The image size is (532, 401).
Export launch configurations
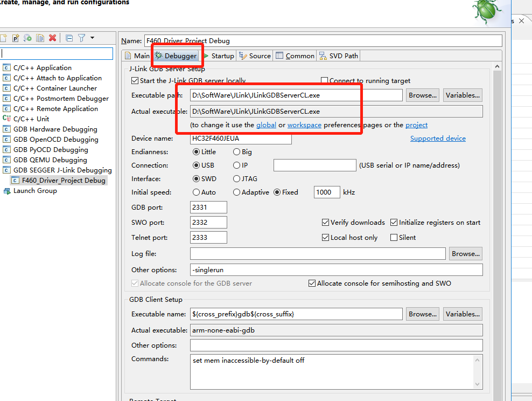click(27, 38)
